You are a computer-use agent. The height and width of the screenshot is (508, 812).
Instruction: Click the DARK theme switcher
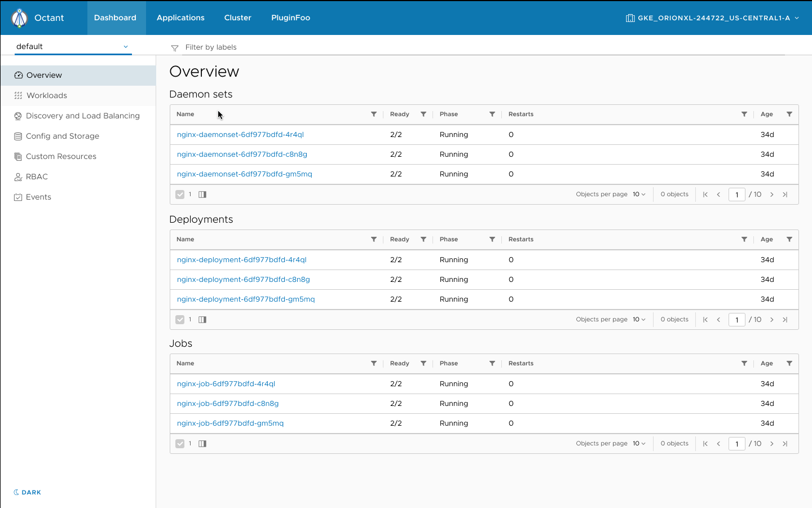click(x=27, y=492)
